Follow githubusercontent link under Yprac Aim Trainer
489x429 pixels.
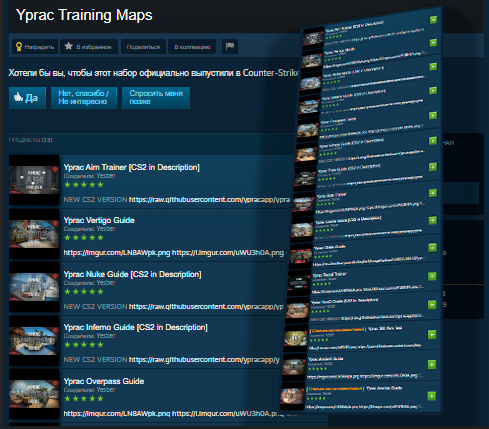[209, 200]
